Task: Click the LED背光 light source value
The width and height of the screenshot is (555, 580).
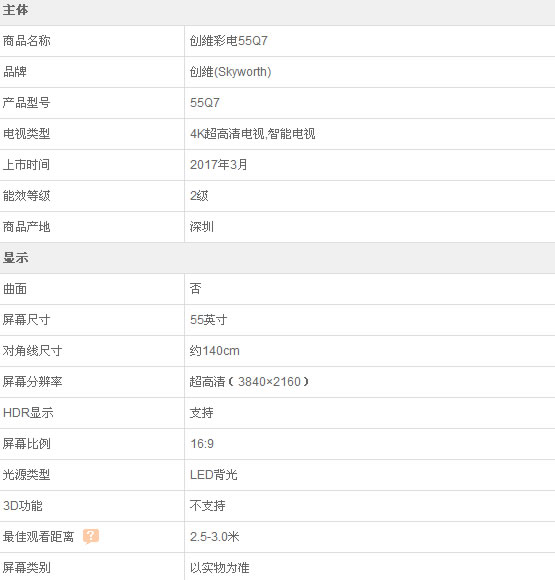Action: [x=213, y=475]
